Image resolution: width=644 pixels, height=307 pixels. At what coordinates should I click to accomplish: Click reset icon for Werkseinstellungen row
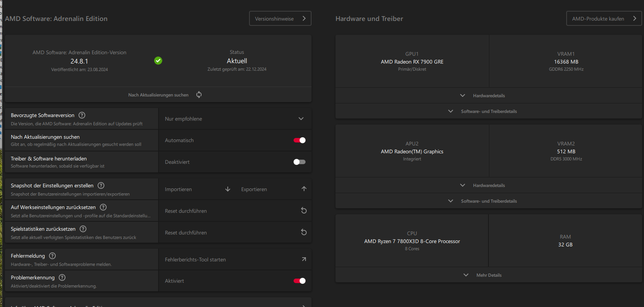point(304,211)
